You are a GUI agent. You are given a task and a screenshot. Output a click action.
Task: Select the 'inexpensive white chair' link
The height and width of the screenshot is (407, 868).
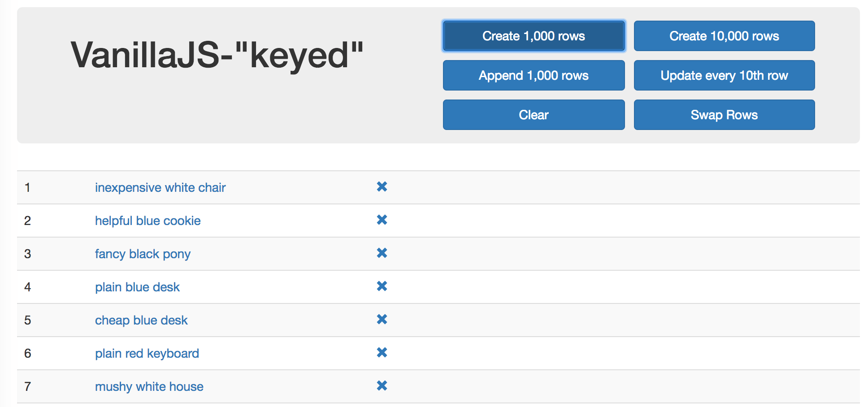pyautogui.click(x=160, y=187)
